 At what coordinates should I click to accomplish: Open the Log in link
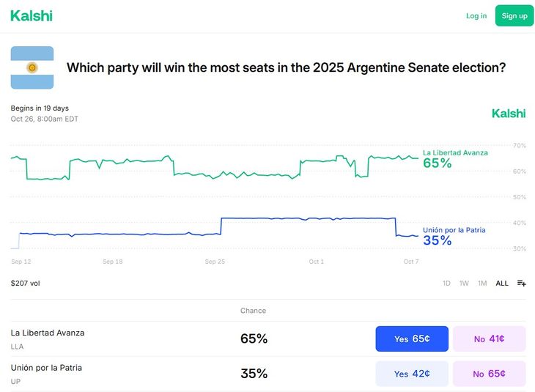[476, 15]
